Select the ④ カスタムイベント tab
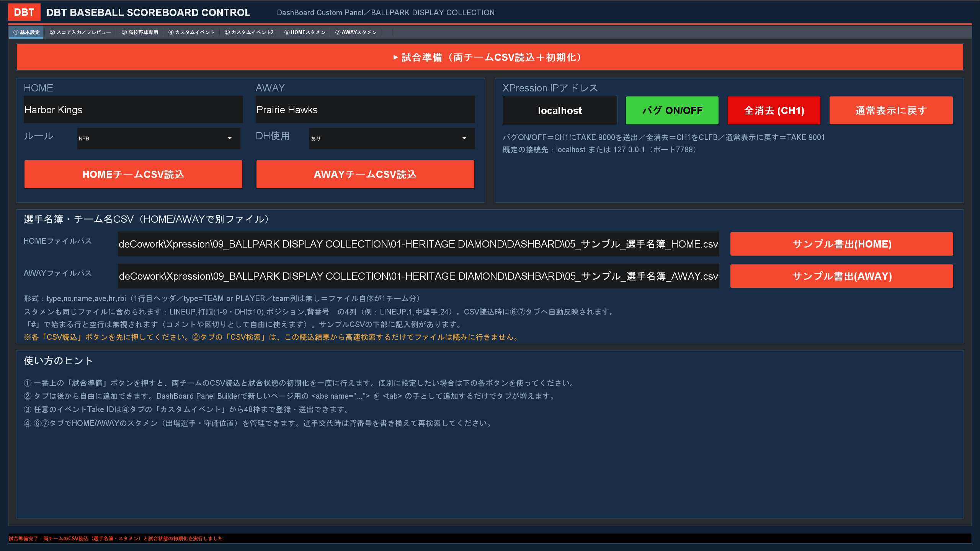Viewport: 980px width, 551px height. point(191,32)
